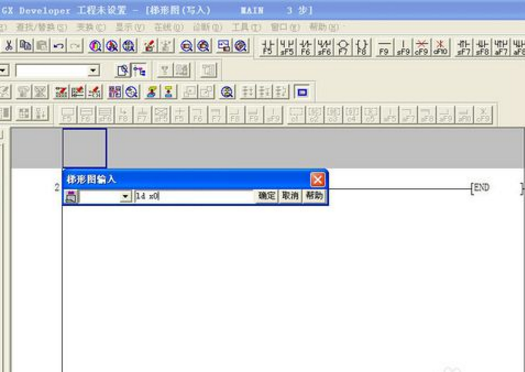The image size is (525, 372).
Task: Click the Undo arrow icon
Action: (x=59, y=46)
